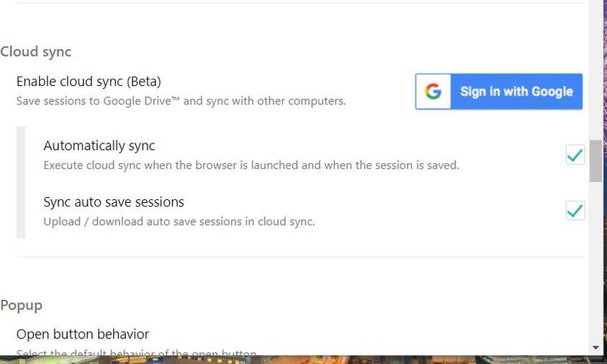The height and width of the screenshot is (364, 607).
Task: Click the Google G logo icon
Action: click(433, 92)
